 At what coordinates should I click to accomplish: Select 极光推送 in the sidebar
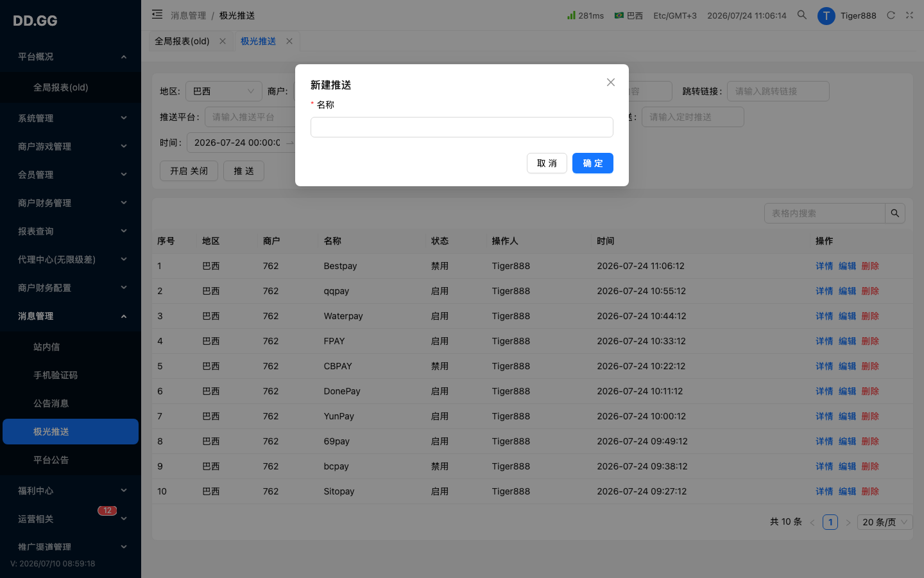[x=71, y=432]
